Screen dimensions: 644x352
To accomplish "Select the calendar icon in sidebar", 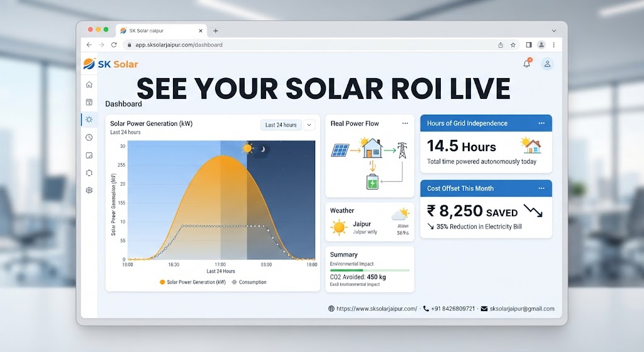I will pyautogui.click(x=89, y=102).
